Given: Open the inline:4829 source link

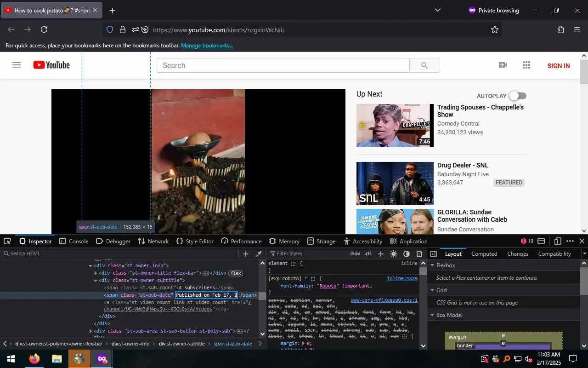Looking at the screenshot, I should pyautogui.click(x=402, y=278).
